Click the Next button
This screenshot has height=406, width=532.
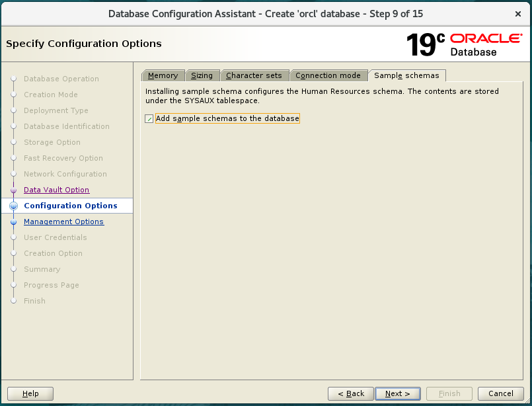coord(398,393)
